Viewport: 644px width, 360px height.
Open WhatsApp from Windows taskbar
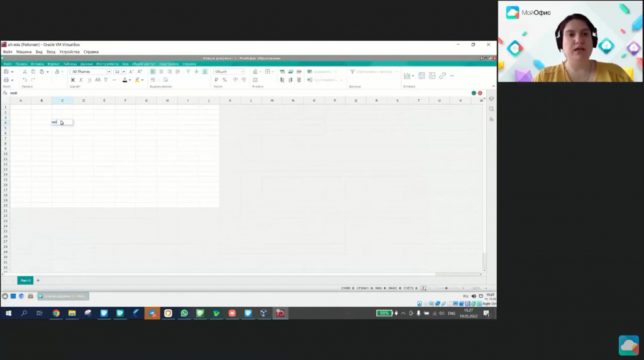click(x=184, y=314)
